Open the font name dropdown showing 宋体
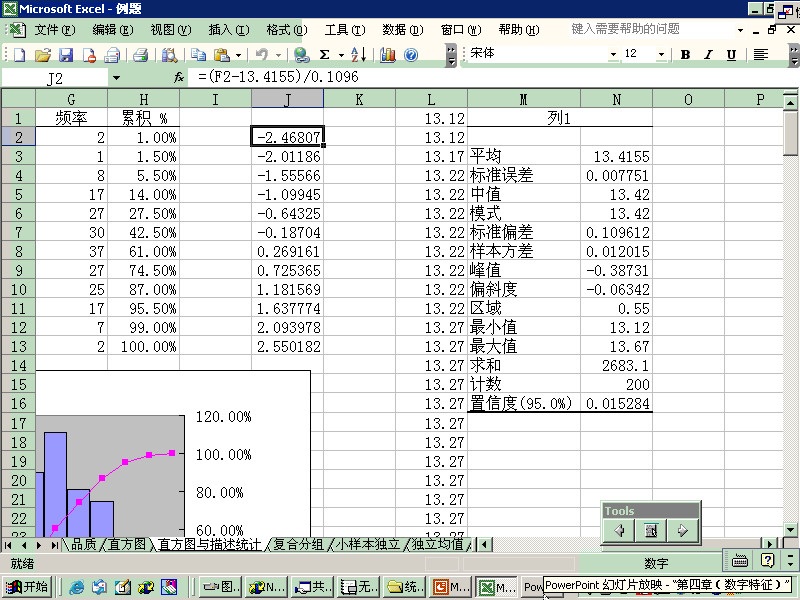Image resolution: width=800 pixels, height=600 pixels. coord(613,54)
